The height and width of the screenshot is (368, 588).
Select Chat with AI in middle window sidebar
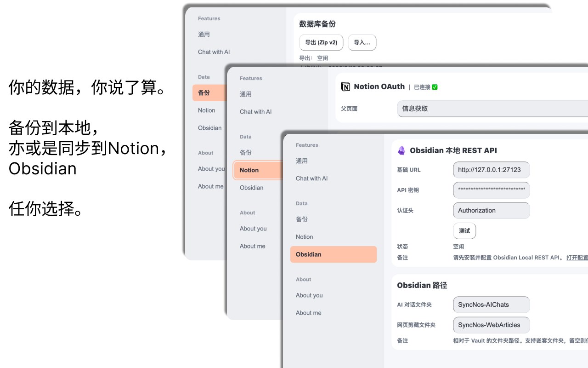(x=256, y=112)
